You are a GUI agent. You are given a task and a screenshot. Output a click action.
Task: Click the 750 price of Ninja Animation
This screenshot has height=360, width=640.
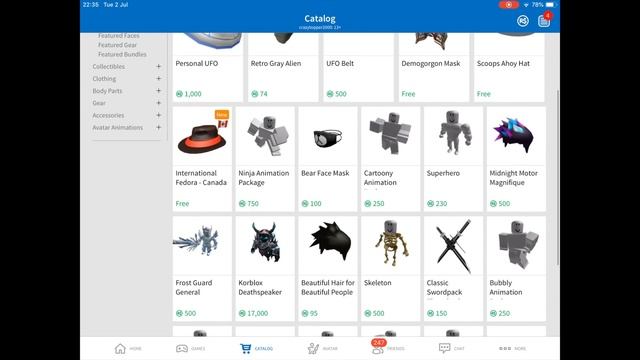[249, 203]
